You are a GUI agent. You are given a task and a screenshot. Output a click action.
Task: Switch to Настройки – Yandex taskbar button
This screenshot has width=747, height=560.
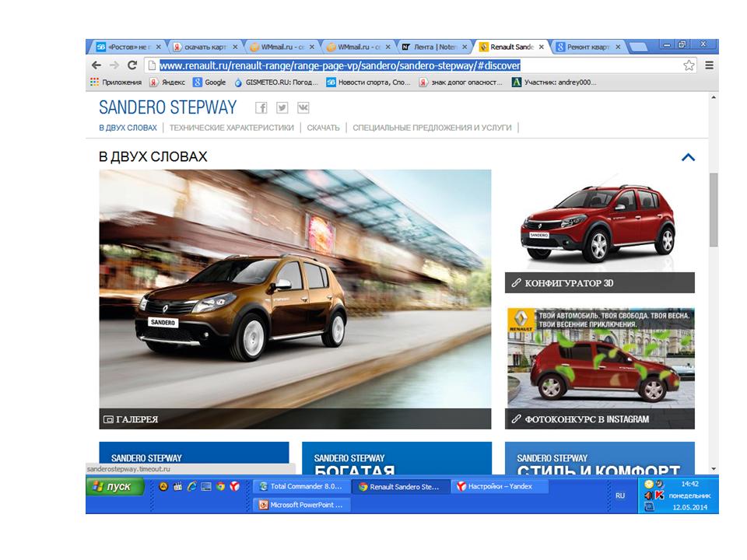pos(500,486)
